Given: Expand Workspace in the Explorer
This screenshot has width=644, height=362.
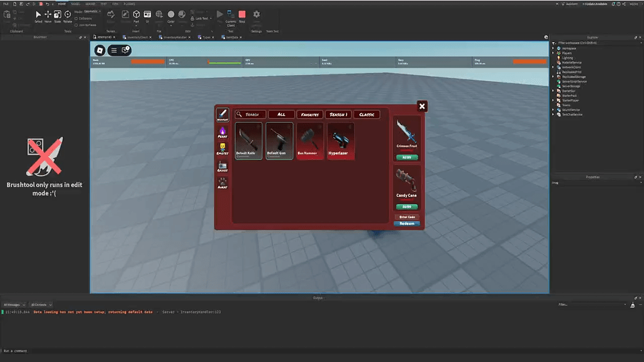Looking at the screenshot, I should tap(552, 49).
